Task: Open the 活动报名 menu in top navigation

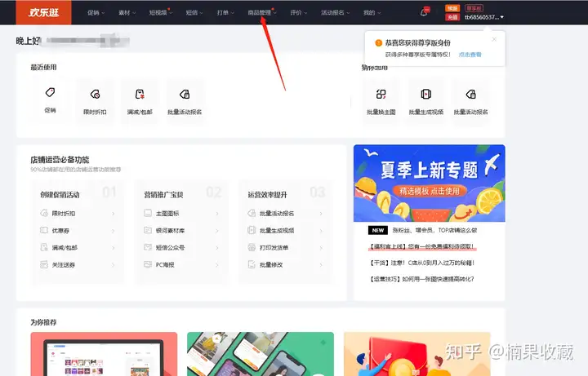Action: [336, 12]
